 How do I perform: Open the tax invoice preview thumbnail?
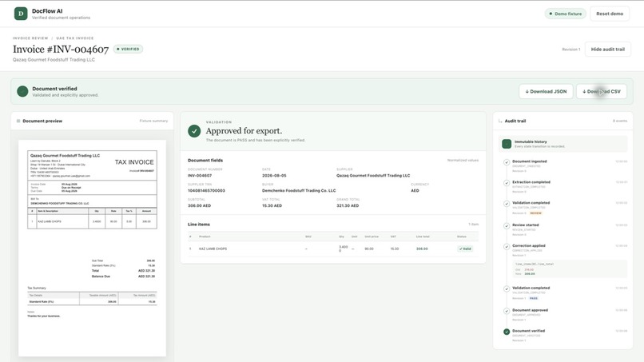[92, 249]
